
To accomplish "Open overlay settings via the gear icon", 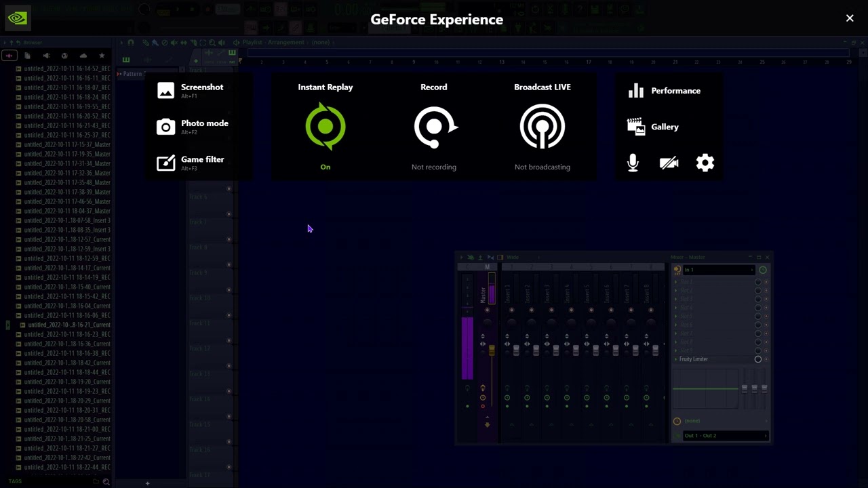I will point(705,163).
